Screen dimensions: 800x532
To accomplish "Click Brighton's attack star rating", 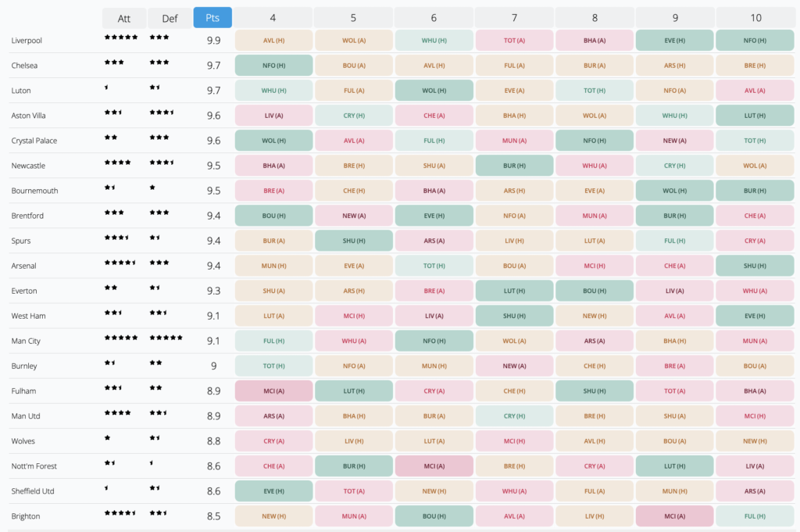I will (x=120, y=512).
